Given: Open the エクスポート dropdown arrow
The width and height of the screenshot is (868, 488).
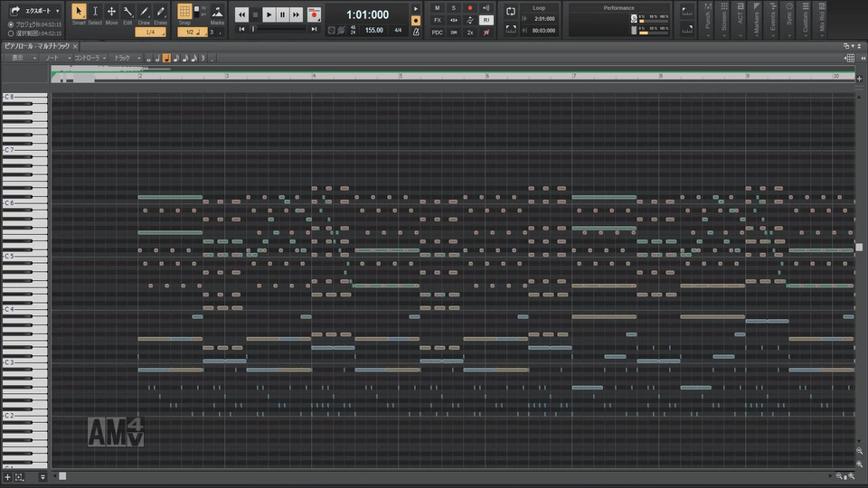Looking at the screenshot, I should (x=58, y=11).
